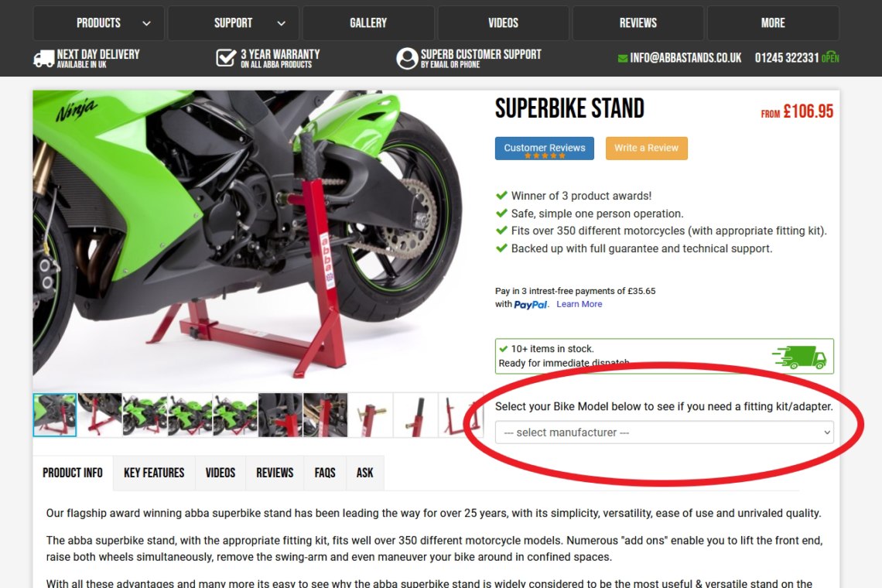Click the green email envelope icon
This screenshot has width=882, height=588.
tap(623, 58)
